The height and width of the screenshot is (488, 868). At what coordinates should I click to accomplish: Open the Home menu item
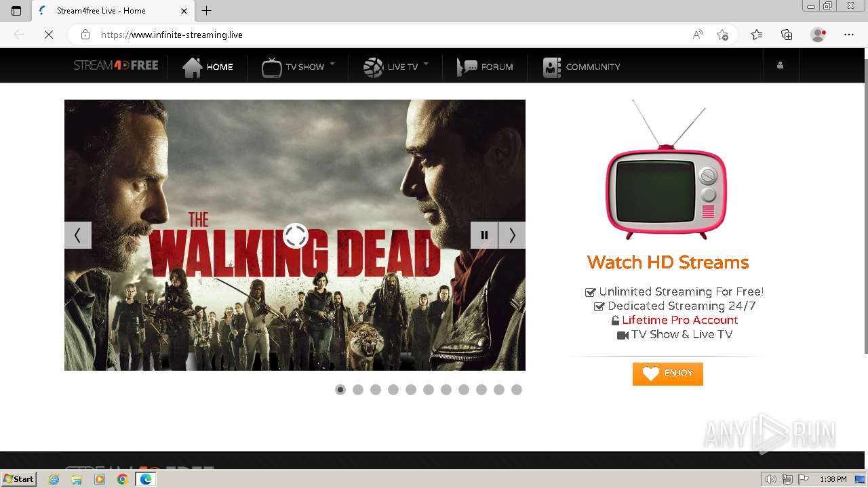tap(208, 67)
